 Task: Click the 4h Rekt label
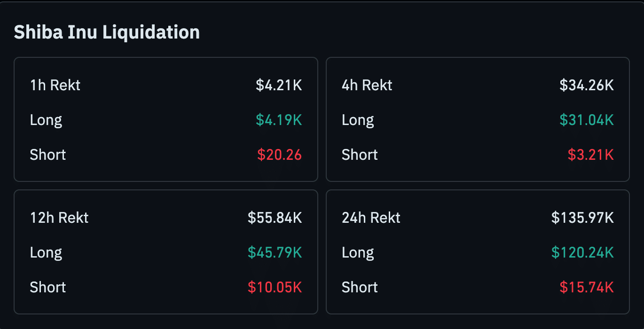point(367,85)
